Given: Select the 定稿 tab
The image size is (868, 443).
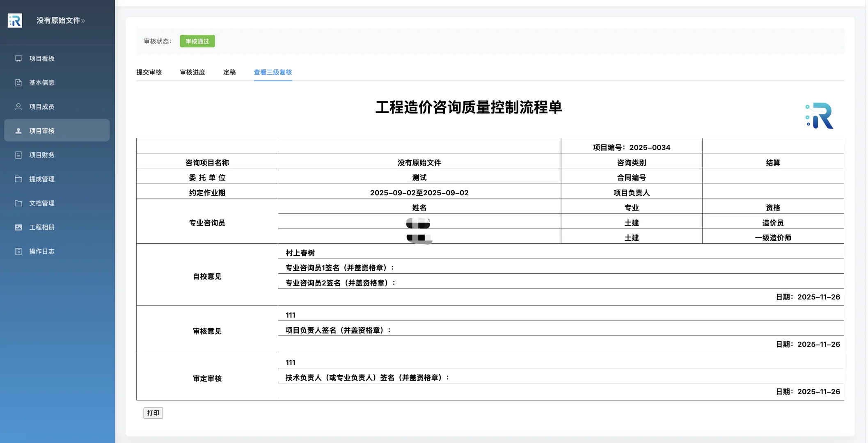Looking at the screenshot, I should tap(229, 72).
